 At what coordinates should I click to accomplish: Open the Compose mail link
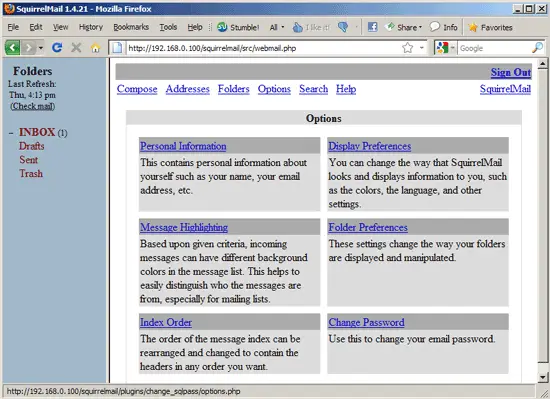point(137,89)
